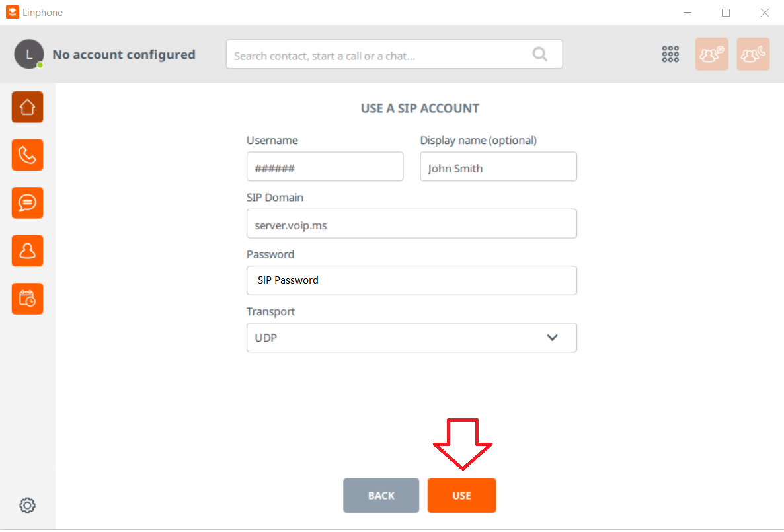
Task: Click the search magnifier icon
Action: 540,54
